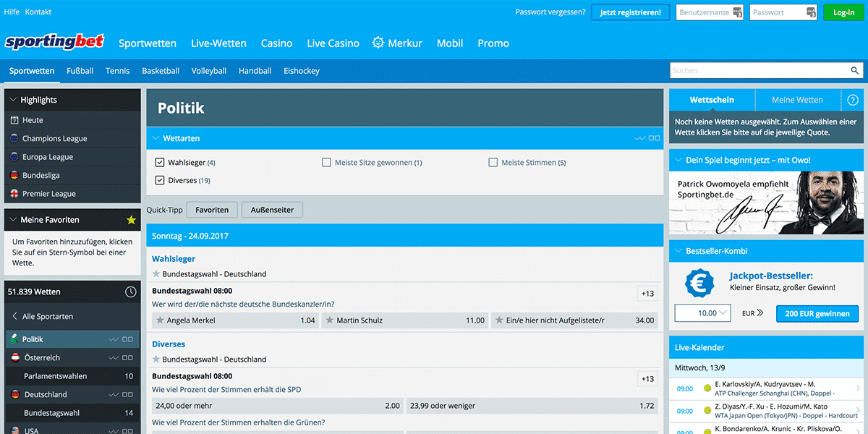The height and width of the screenshot is (434, 868).
Task: Uncheck the Diverses bet type checkbox
Action: (x=160, y=180)
